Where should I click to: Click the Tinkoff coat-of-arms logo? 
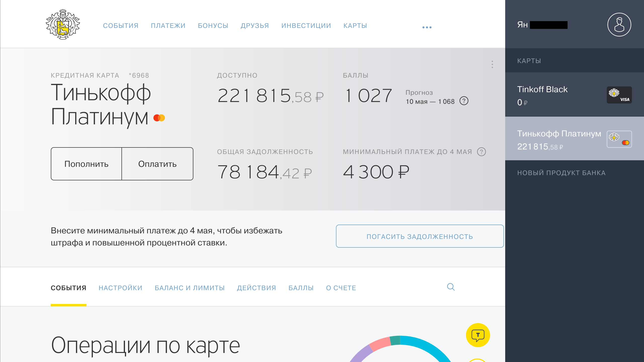click(x=63, y=25)
